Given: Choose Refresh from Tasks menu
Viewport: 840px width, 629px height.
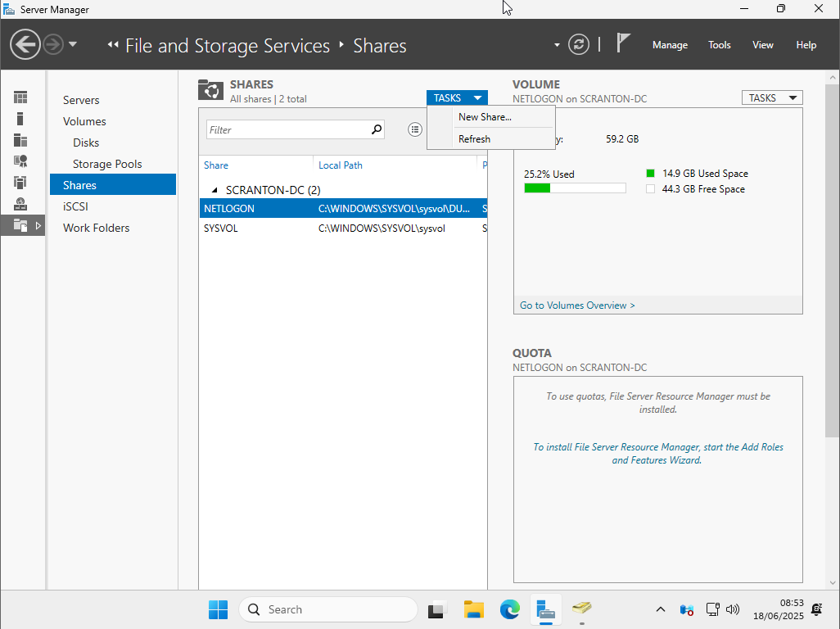Looking at the screenshot, I should pos(474,139).
